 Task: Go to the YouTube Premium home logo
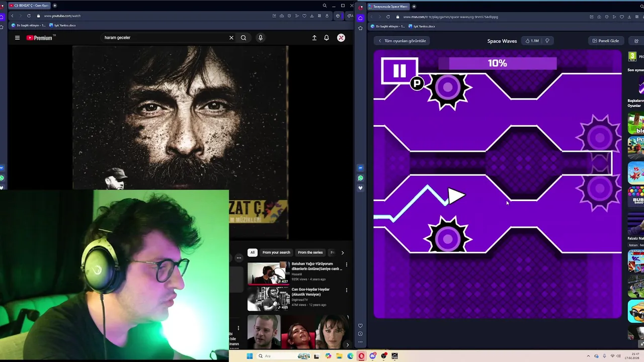click(x=40, y=38)
